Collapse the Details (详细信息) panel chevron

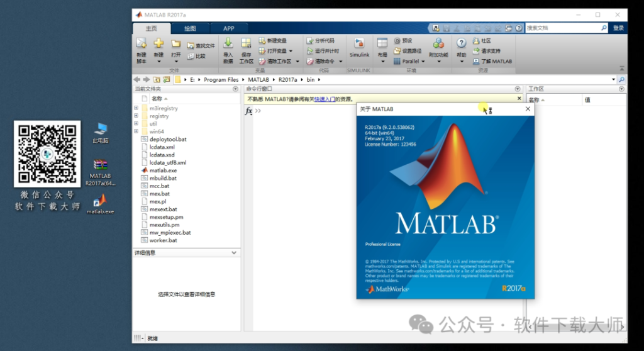click(x=234, y=253)
